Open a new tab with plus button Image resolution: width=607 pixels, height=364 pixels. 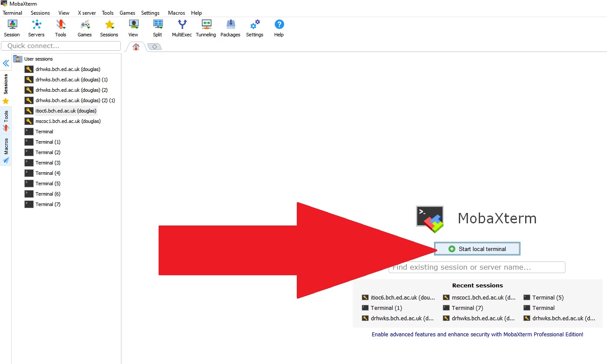[x=155, y=47]
